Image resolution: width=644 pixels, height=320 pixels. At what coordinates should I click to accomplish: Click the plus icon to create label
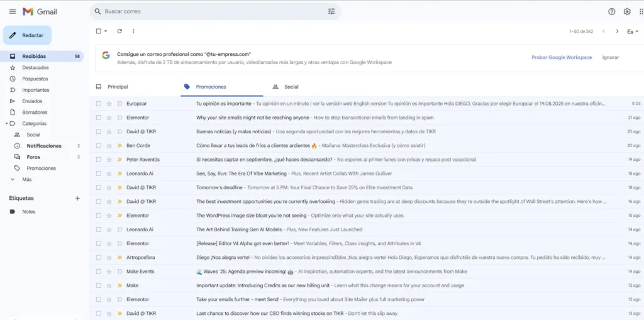pos(78,198)
